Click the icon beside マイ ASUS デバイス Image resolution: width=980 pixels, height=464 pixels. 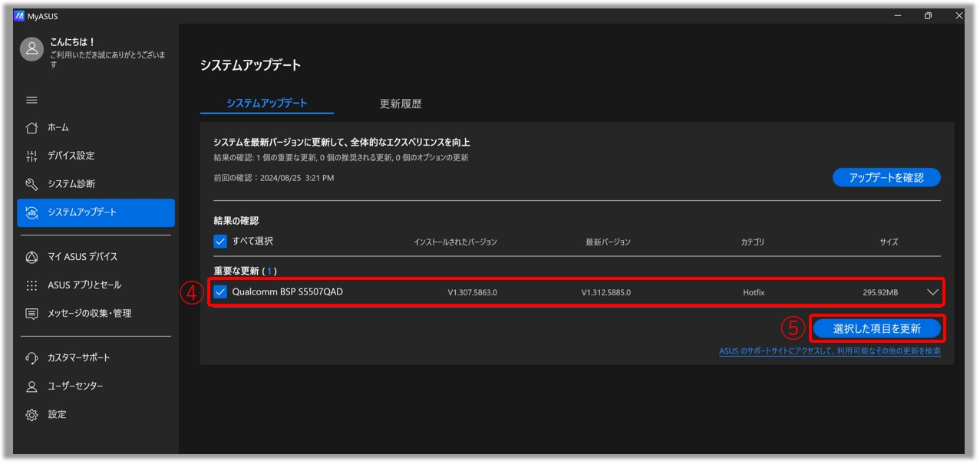coord(31,257)
